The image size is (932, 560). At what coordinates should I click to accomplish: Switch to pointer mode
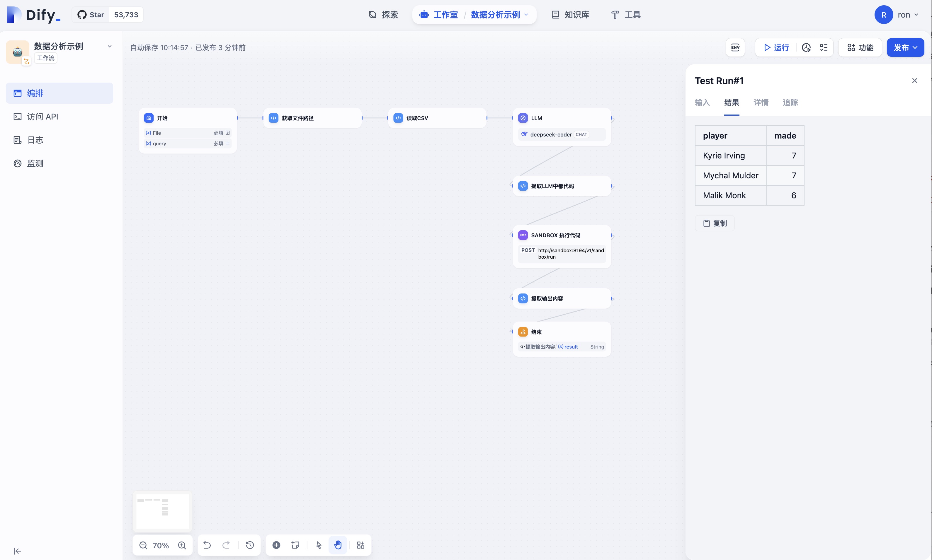[319, 545]
